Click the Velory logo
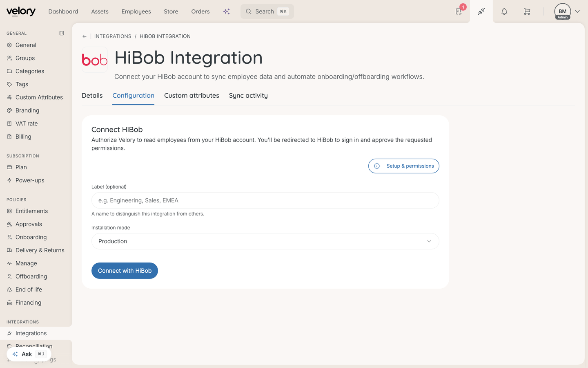Screen dimensions: 588x368 pyautogui.click(x=21, y=11)
